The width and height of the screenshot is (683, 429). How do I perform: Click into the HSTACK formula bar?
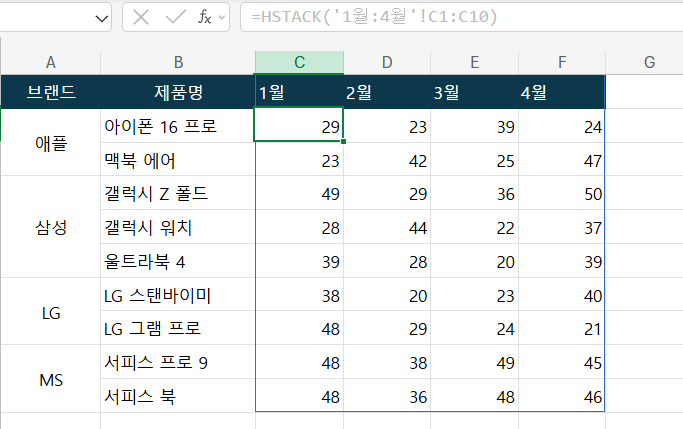pos(462,17)
